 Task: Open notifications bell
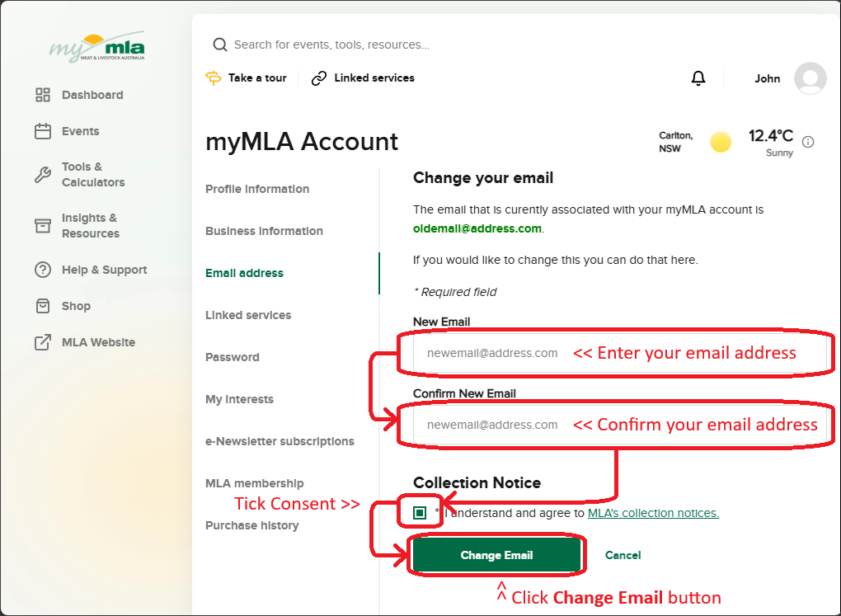(698, 78)
